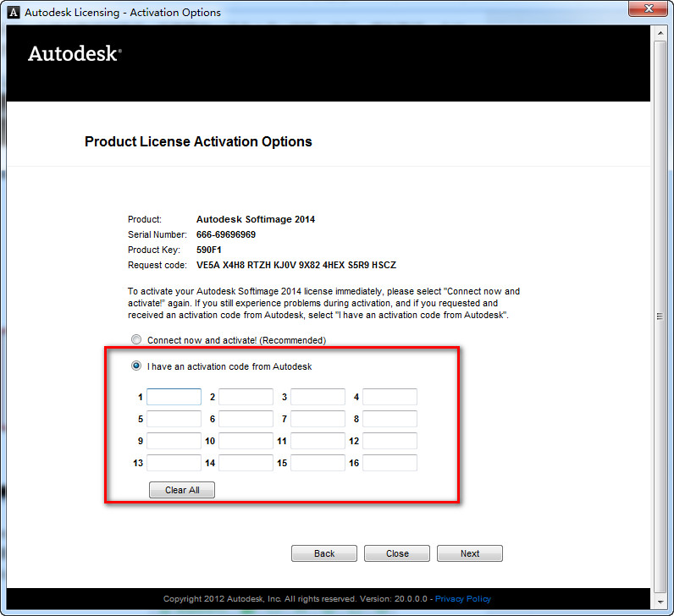The image size is (674, 616).
Task: Click product name 'Autodesk Softimage 2014'
Action: coord(256,219)
